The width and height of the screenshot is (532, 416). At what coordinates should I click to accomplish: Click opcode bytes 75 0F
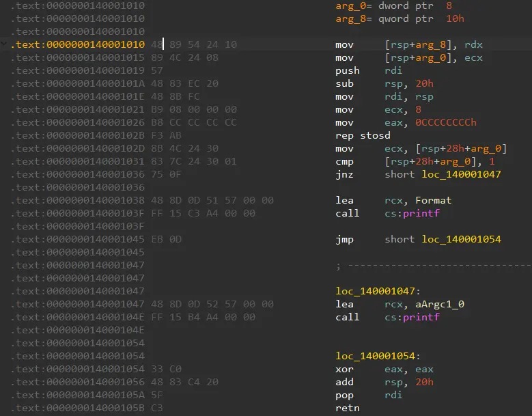click(166, 174)
